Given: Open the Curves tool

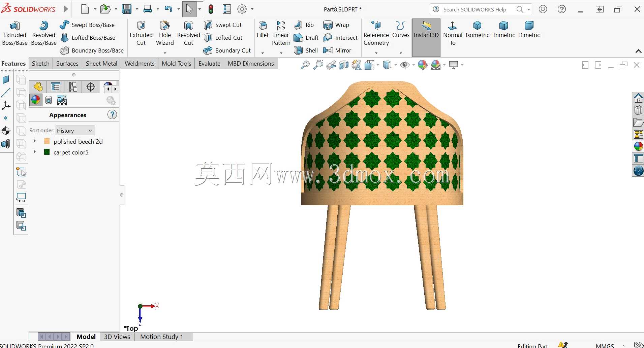Looking at the screenshot, I should click(x=401, y=29).
